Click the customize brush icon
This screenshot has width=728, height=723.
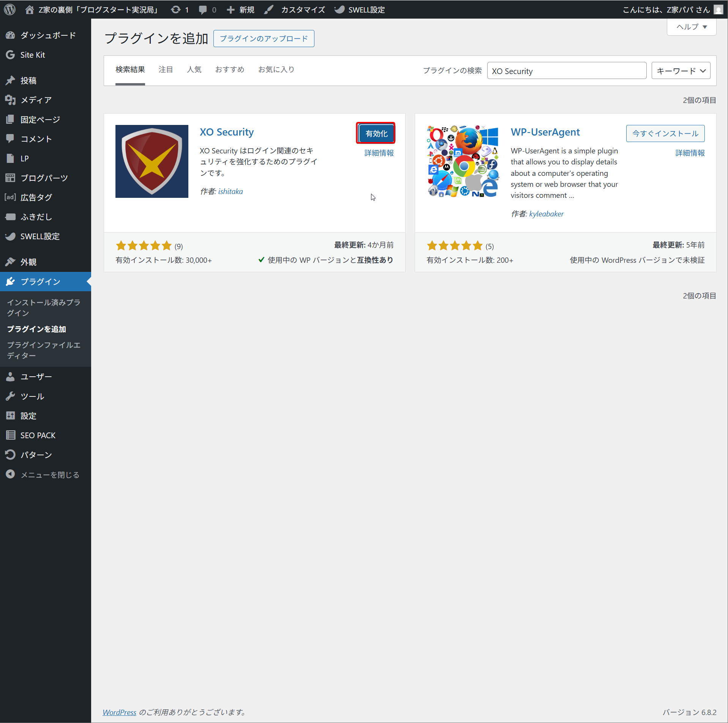click(269, 9)
